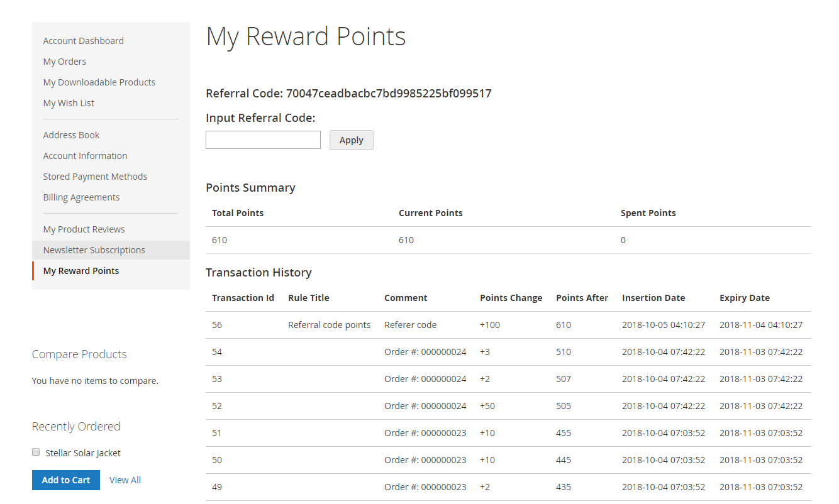The width and height of the screenshot is (839, 504).
Task: Click the Stellar Solar Jacket product name
Action: tap(83, 453)
